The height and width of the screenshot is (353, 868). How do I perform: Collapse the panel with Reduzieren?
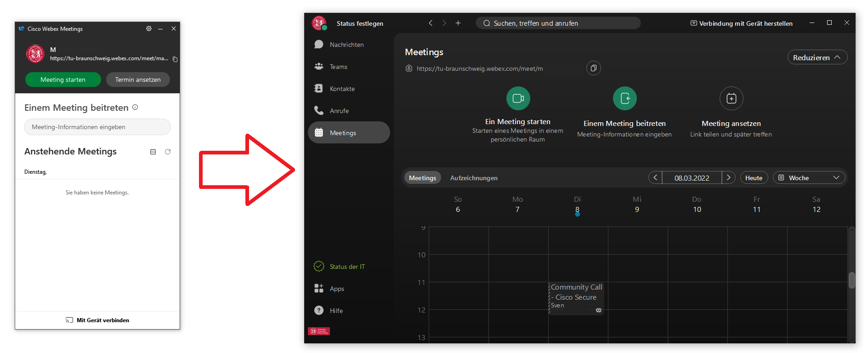click(817, 57)
